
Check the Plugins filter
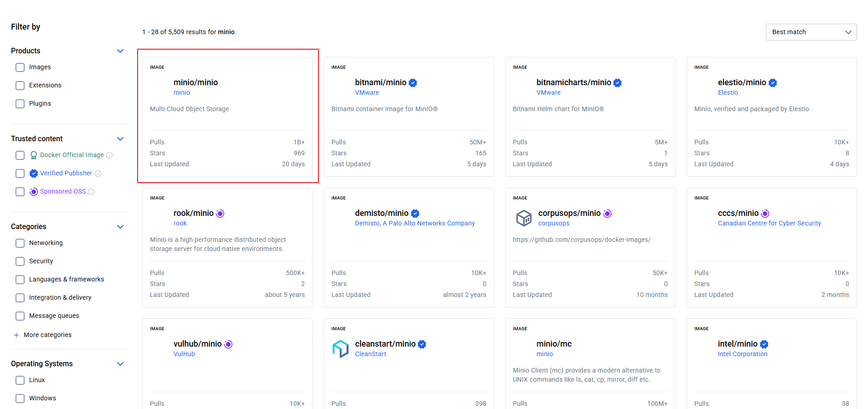[20, 104]
